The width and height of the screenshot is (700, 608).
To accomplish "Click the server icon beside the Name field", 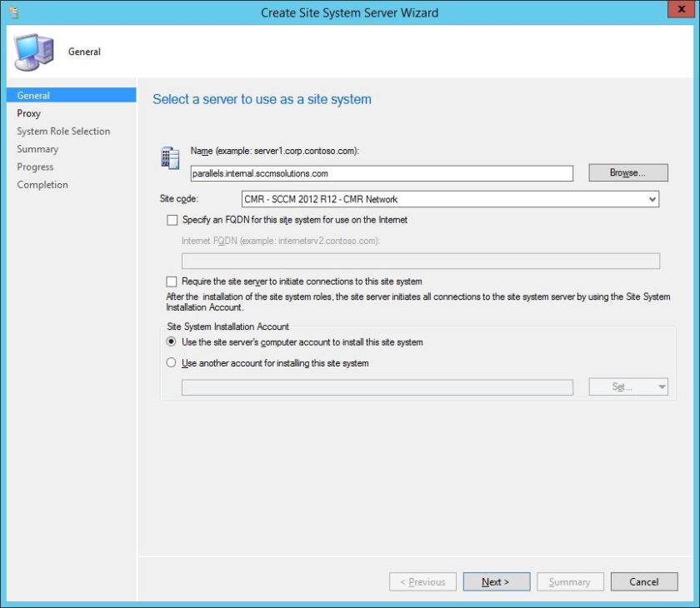I will click(x=170, y=157).
